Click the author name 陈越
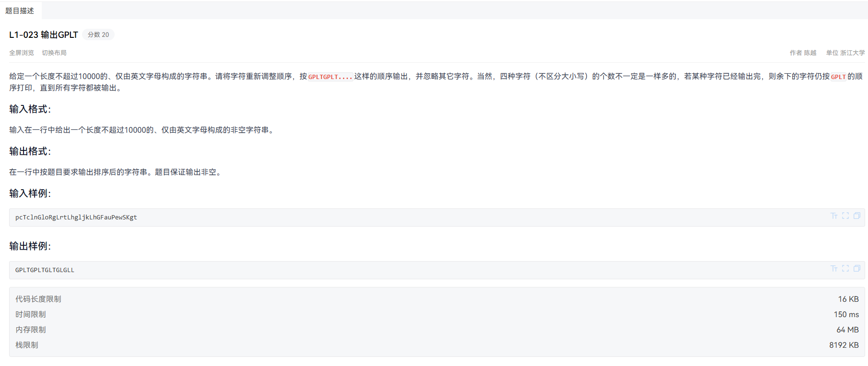The image size is (868, 366). tap(810, 53)
